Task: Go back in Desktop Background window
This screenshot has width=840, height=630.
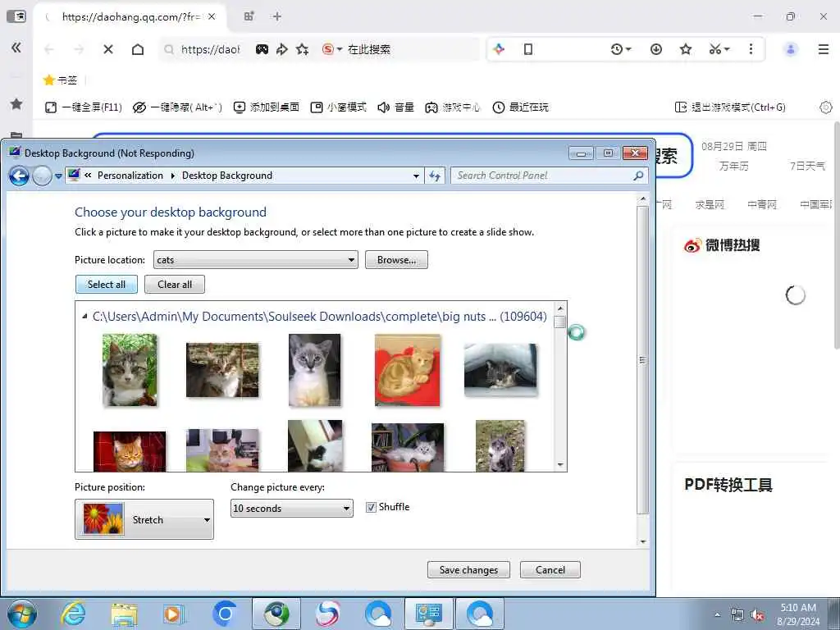Action: pos(20,176)
